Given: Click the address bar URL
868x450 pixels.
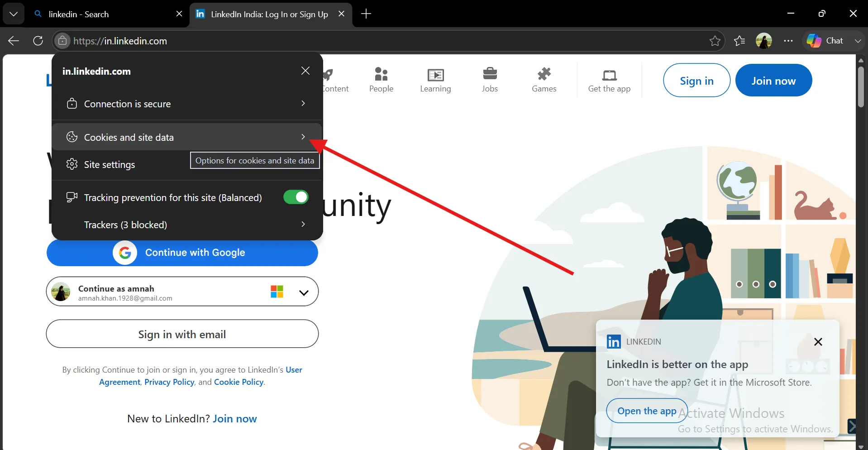Looking at the screenshot, I should pyautogui.click(x=120, y=41).
